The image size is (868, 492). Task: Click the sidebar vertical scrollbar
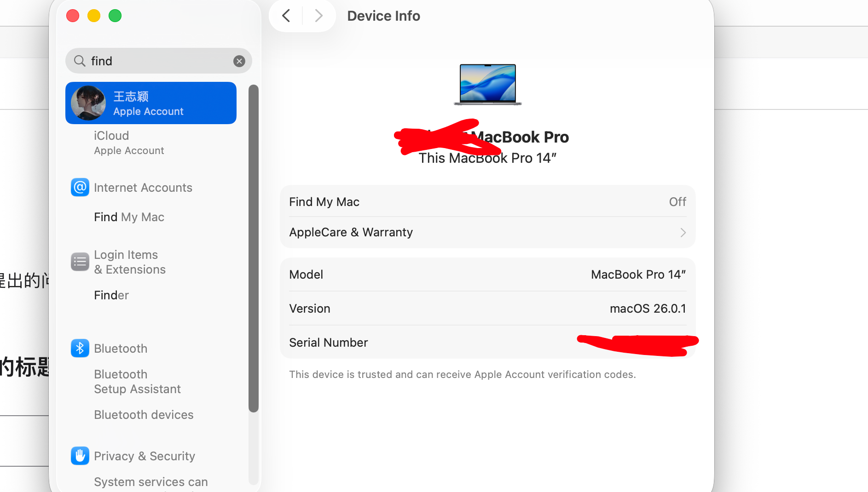254,248
